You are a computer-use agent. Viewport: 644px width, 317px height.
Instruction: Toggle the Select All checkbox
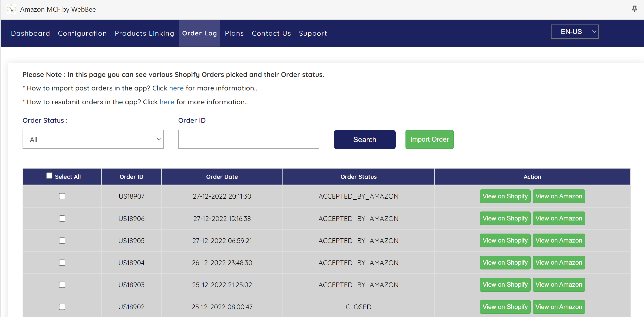(49, 176)
